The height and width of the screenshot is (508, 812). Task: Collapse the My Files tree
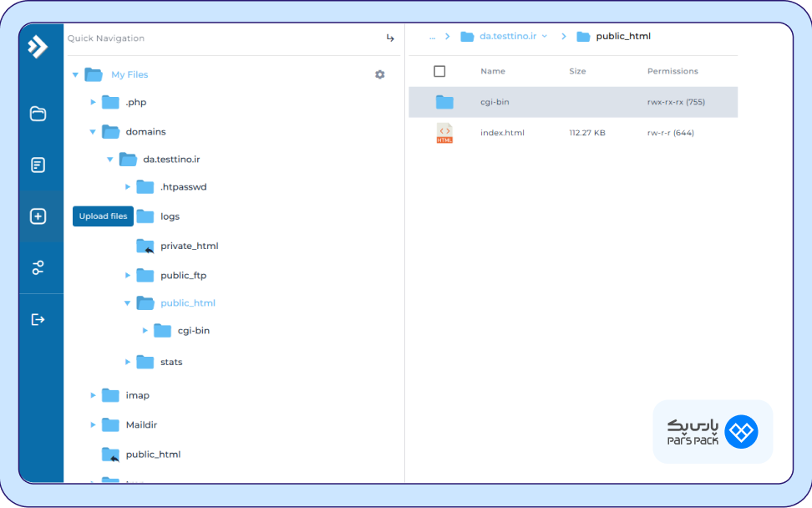point(76,74)
